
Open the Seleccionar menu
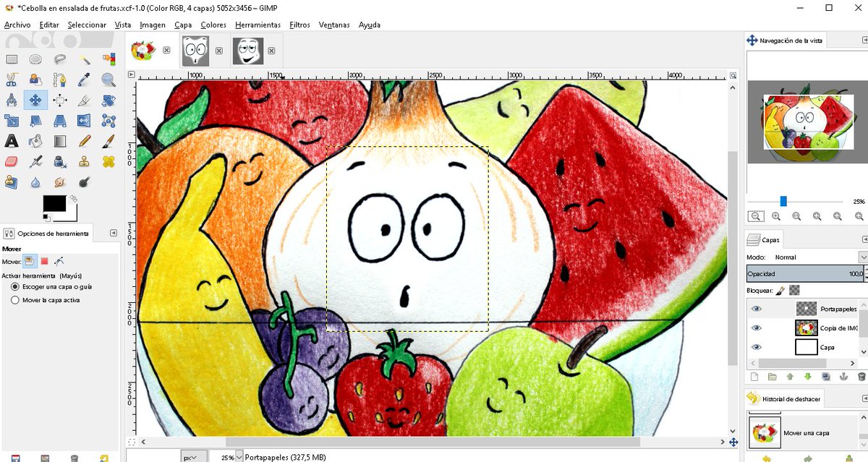pyautogui.click(x=87, y=25)
